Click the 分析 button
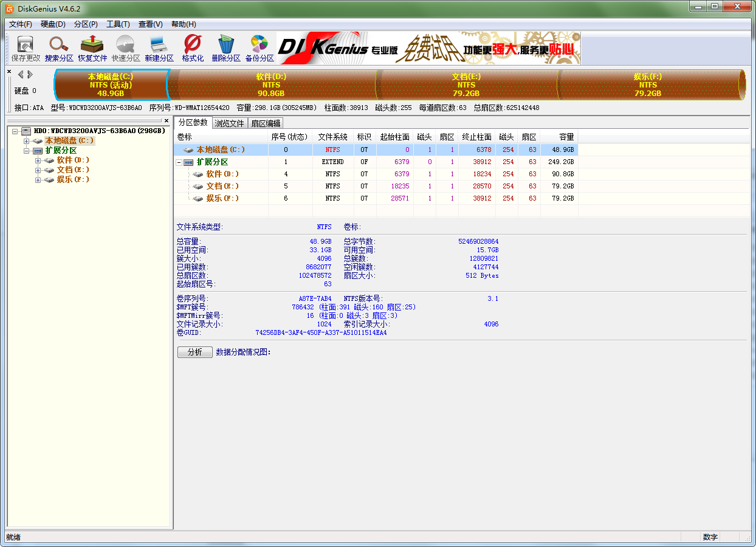 pyautogui.click(x=194, y=353)
